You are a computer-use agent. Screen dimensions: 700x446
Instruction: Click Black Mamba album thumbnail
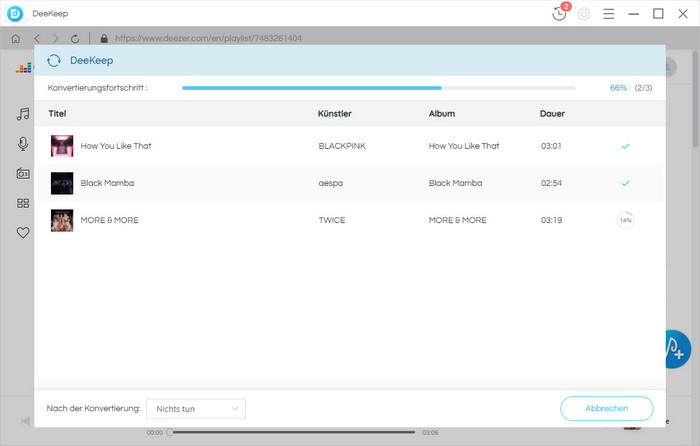pyautogui.click(x=62, y=183)
